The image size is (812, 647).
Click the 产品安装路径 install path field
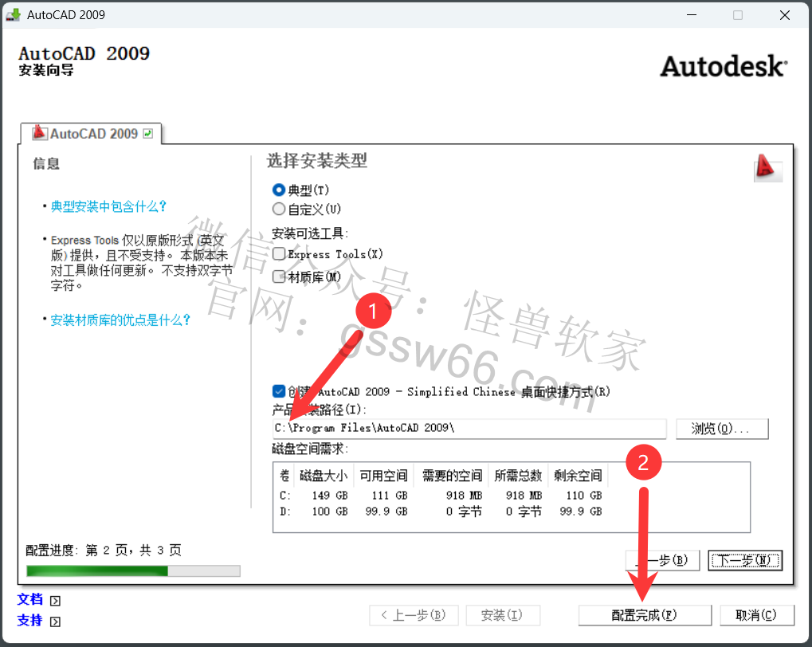[x=470, y=429]
